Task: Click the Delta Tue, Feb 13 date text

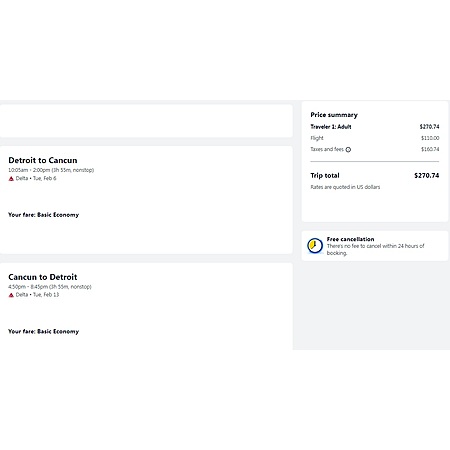Action: tap(37, 295)
